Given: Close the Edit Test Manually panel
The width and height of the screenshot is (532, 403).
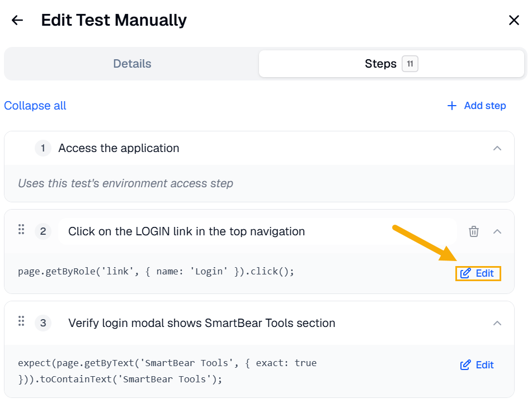Looking at the screenshot, I should pyautogui.click(x=514, y=20).
